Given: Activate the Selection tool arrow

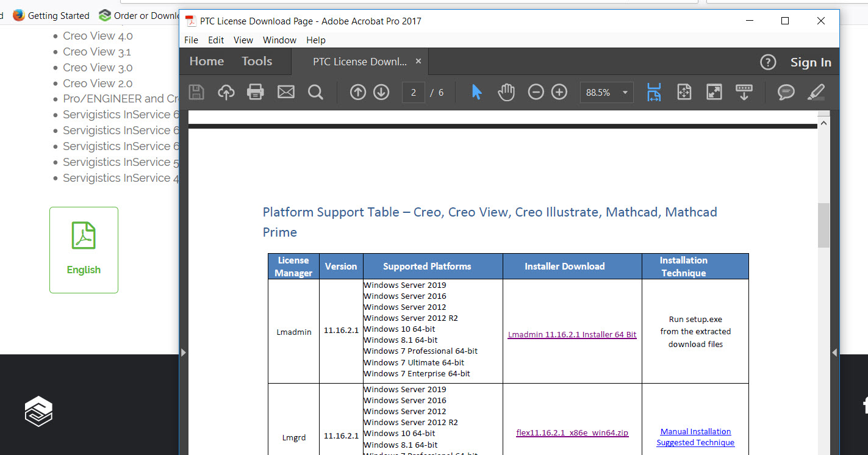Looking at the screenshot, I should click(x=476, y=91).
